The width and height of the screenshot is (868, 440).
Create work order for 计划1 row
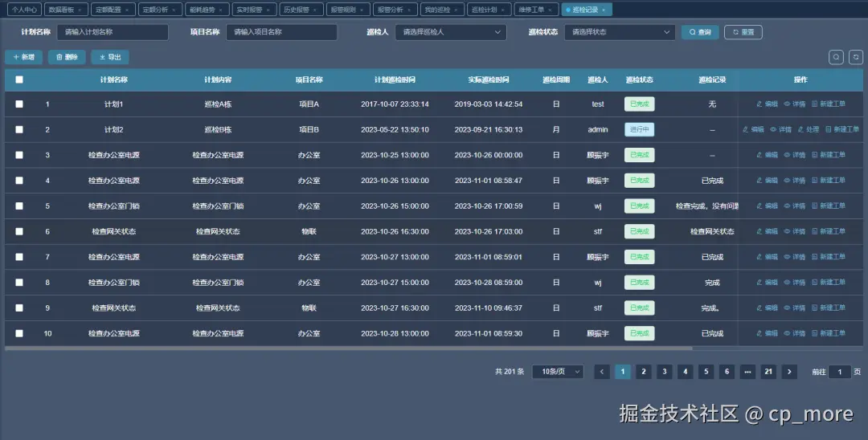click(828, 104)
